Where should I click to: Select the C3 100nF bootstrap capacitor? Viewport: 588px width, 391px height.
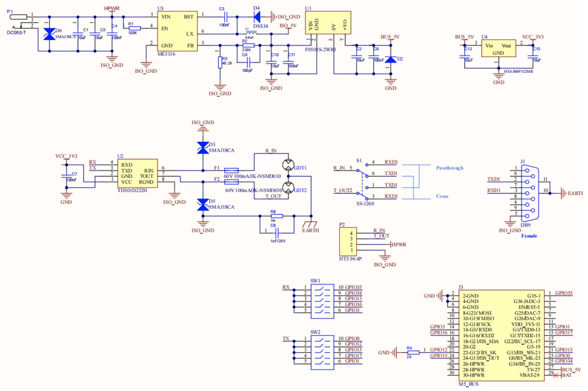[226, 17]
